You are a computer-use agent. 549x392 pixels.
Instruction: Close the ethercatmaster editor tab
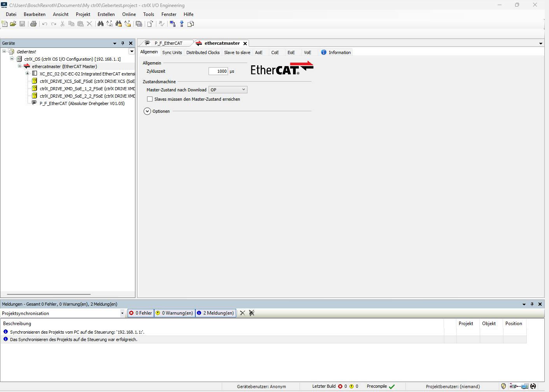pos(245,44)
